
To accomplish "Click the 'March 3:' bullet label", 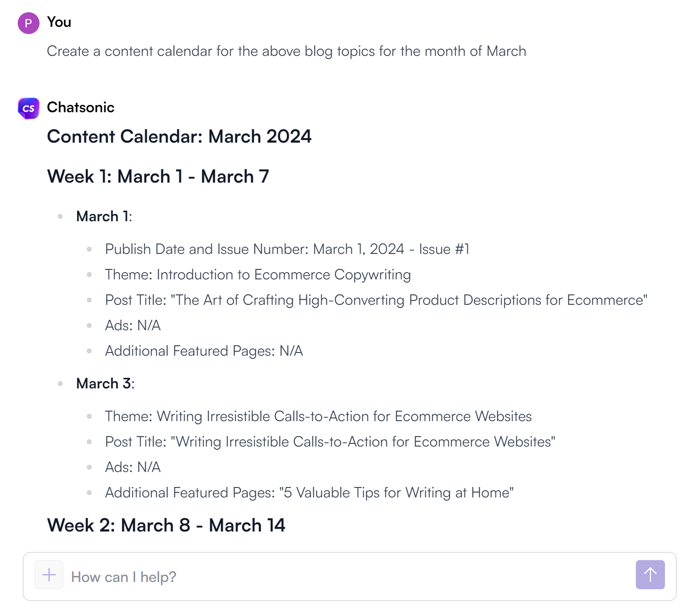I will tap(105, 384).
